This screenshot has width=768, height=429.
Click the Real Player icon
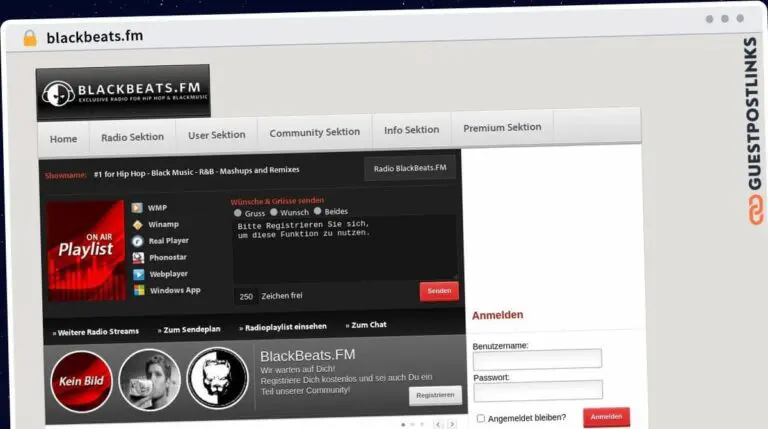[x=138, y=241]
